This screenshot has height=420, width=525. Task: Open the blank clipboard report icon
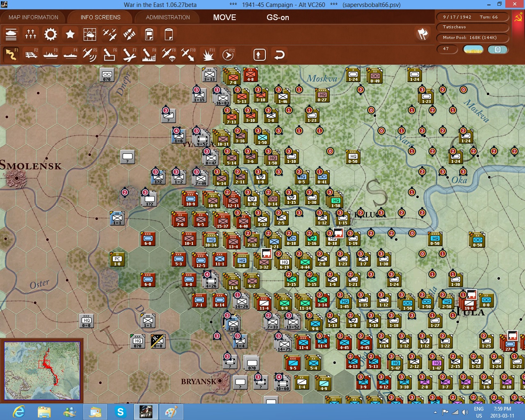pos(169,34)
